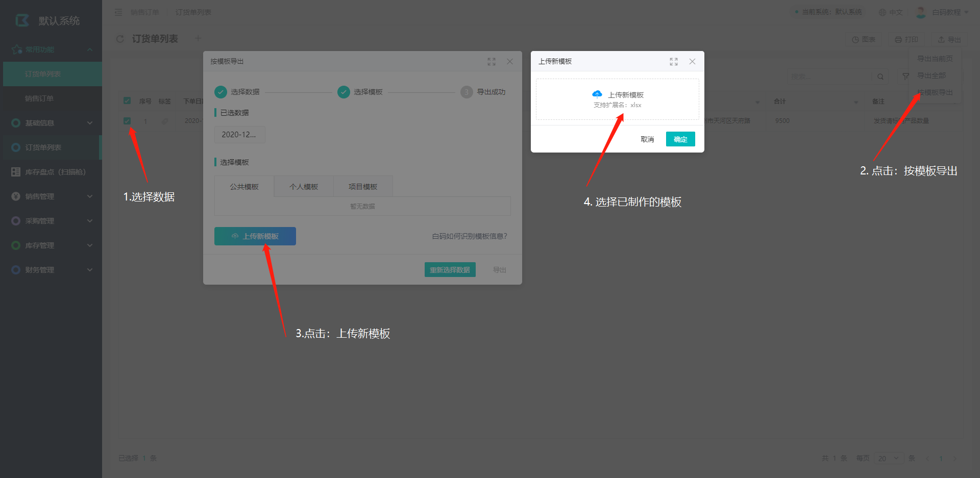
Task: Click the selected data chip 2020-12...
Action: click(240, 135)
